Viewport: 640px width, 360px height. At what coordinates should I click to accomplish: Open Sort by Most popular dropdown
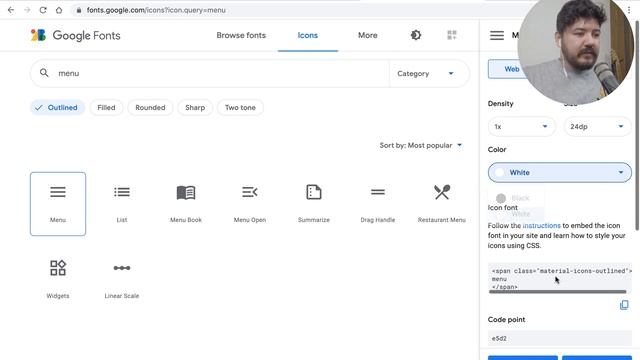click(421, 145)
